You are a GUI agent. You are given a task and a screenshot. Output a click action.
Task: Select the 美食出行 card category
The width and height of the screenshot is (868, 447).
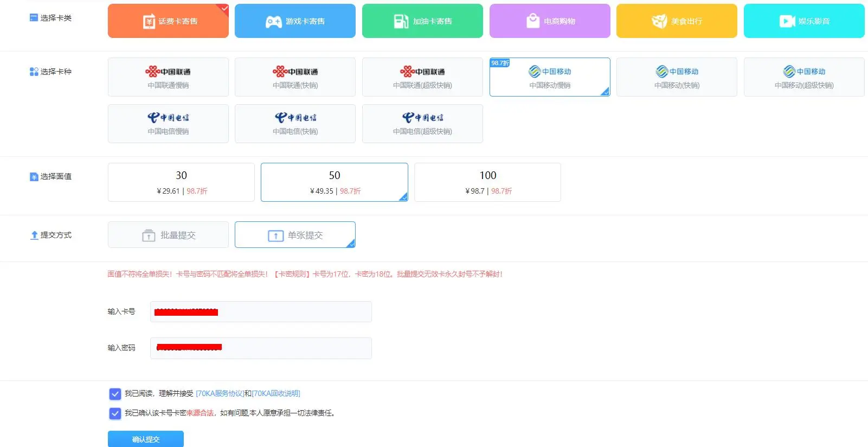677,21
